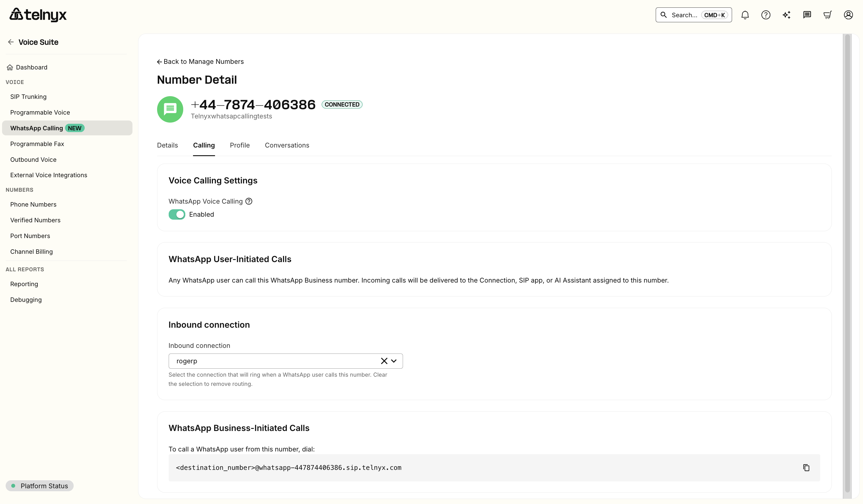Go back to Manage Numbers
Viewport: 863px width, 504px height.
point(200,62)
